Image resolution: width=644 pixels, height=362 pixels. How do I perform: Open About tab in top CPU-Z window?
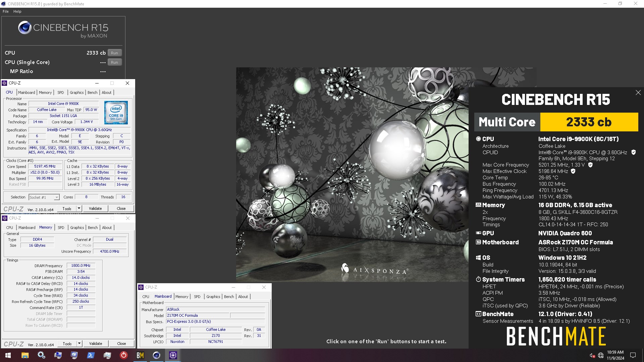pyautogui.click(x=107, y=93)
